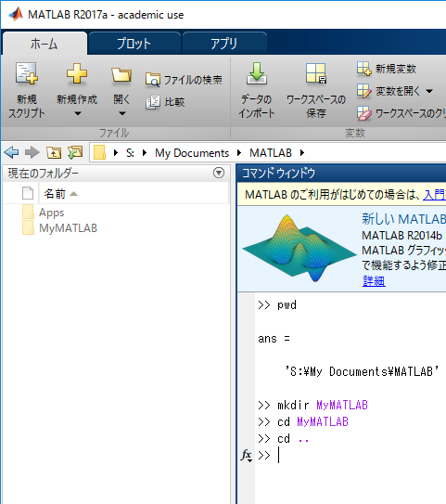Click the address bar folder icon
This screenshot has height=504, width=446.
99,152
